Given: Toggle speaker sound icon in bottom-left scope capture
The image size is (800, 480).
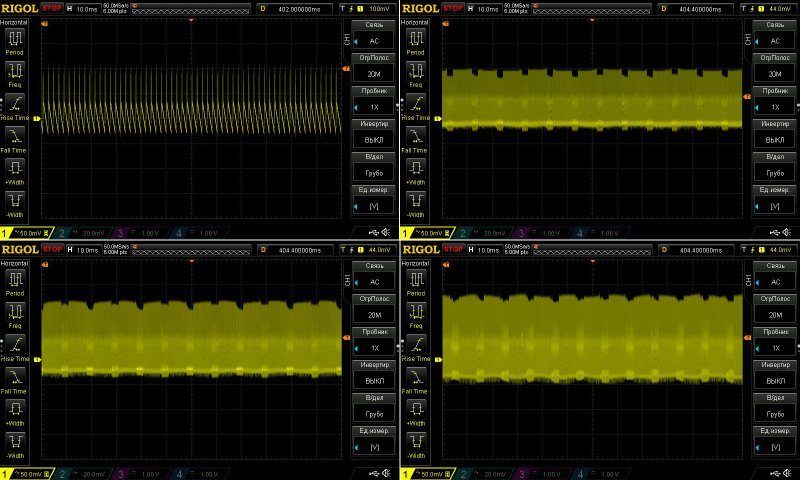Looking at the screenshot, I should pos(386,473).
